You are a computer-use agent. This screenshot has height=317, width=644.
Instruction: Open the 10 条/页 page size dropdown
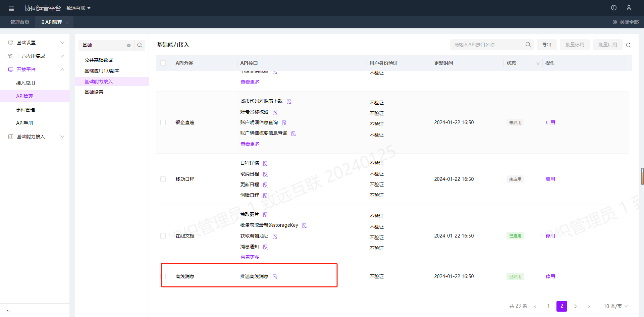coord(615,306)
